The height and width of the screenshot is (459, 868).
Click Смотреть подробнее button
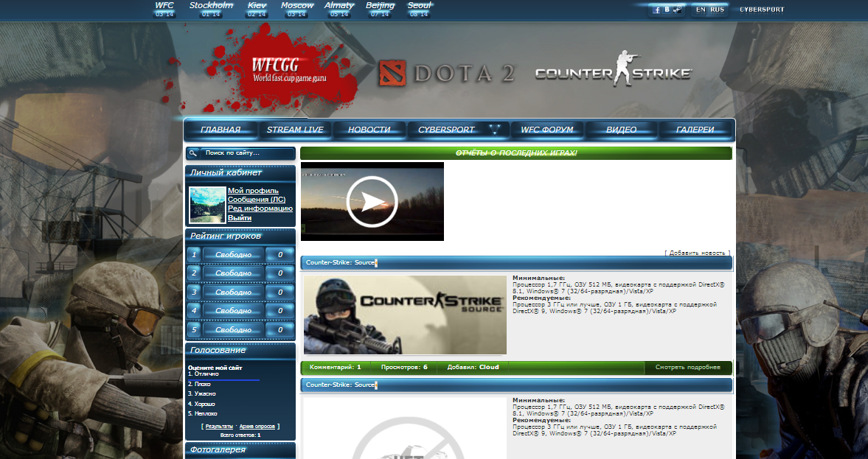click(x=687, y=367)
